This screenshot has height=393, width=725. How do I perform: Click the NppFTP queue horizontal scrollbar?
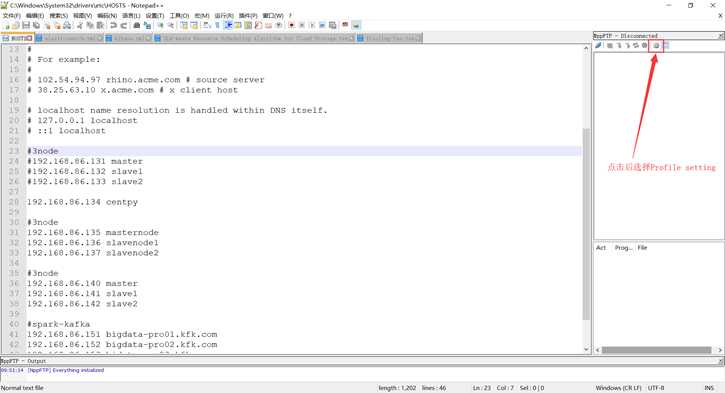coord(656,350)
